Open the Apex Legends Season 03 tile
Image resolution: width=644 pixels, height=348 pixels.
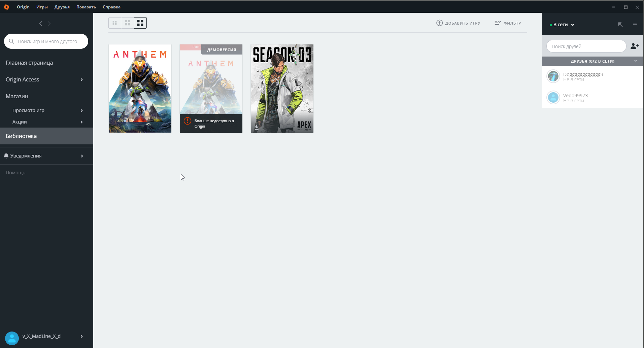(282, 89)
